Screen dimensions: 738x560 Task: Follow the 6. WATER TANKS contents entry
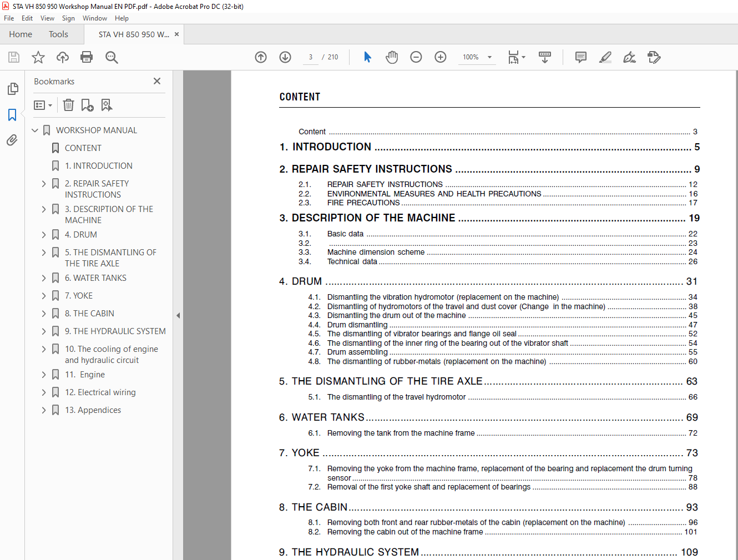(x=488, y=417)
